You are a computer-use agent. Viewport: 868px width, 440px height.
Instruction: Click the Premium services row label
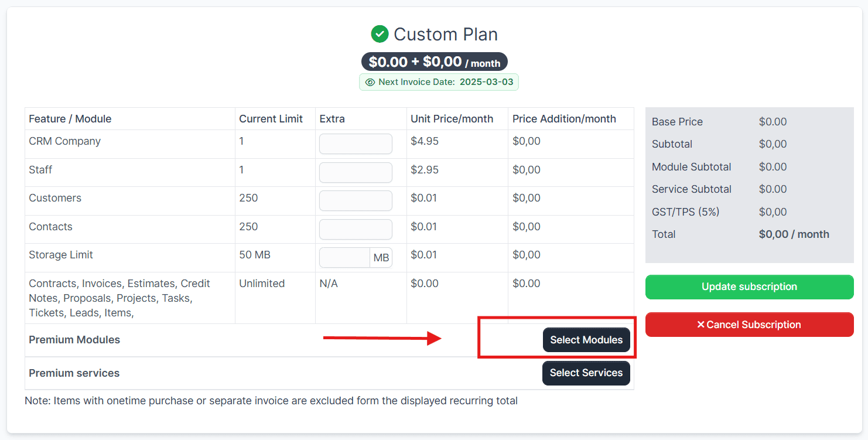tap(74, 373)
